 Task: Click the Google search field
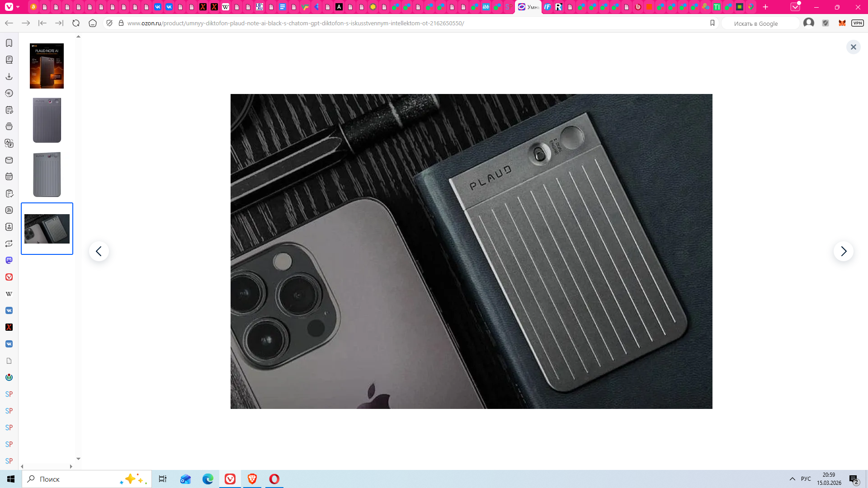[x=759, y=23]
